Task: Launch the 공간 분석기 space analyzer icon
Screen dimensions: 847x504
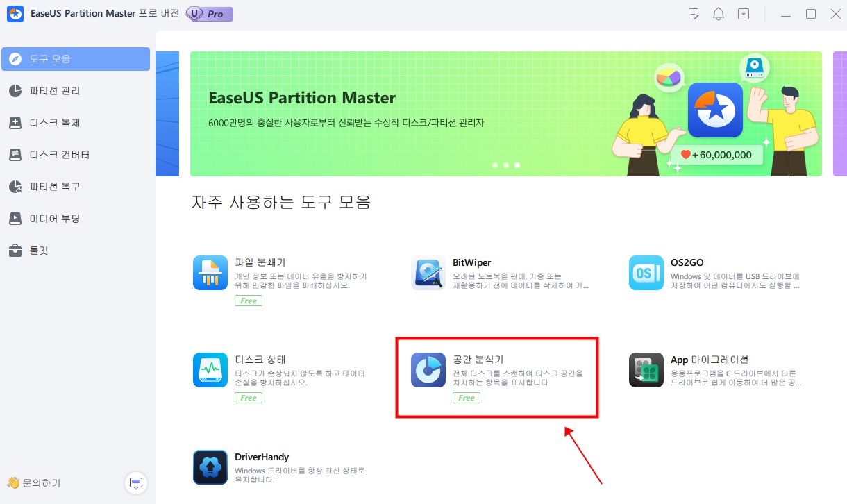Action: click(x=428, y=370)
